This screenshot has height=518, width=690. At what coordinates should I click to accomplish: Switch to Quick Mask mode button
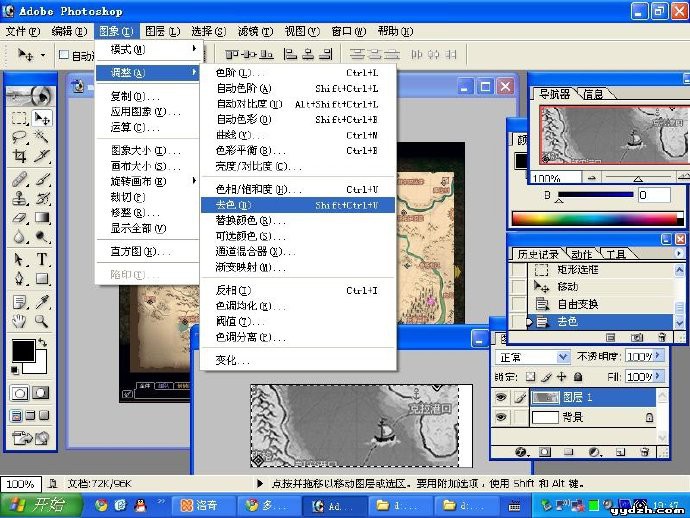(40, 393)
